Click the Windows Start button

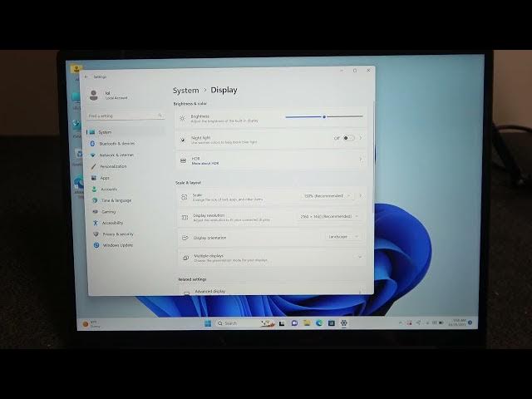[x=207, y=323]
